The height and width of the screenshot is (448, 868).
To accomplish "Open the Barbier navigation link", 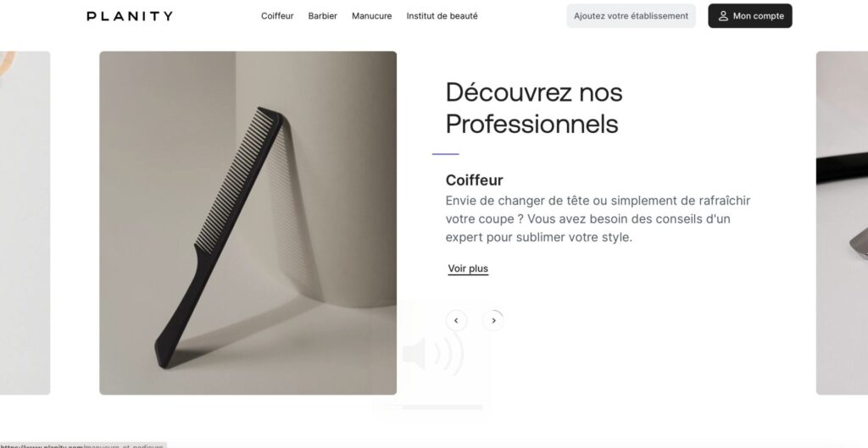I will click(323, 16).
